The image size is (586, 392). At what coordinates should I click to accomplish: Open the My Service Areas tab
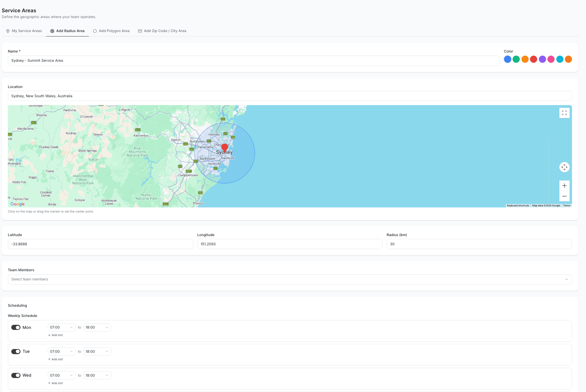(x=27, y=31)
